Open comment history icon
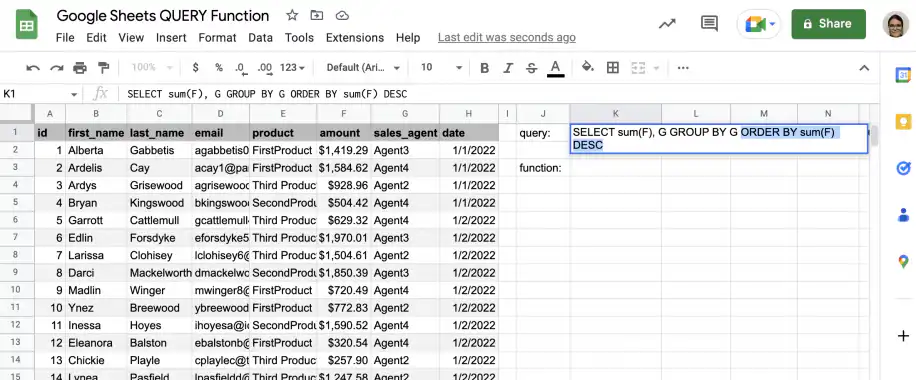916x380 pixels. click(x=709, y=24)
